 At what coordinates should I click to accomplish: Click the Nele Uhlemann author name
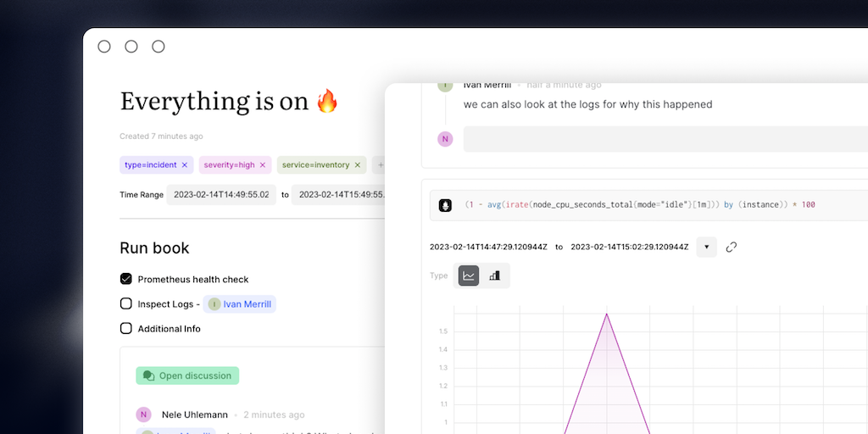(195, 415)
